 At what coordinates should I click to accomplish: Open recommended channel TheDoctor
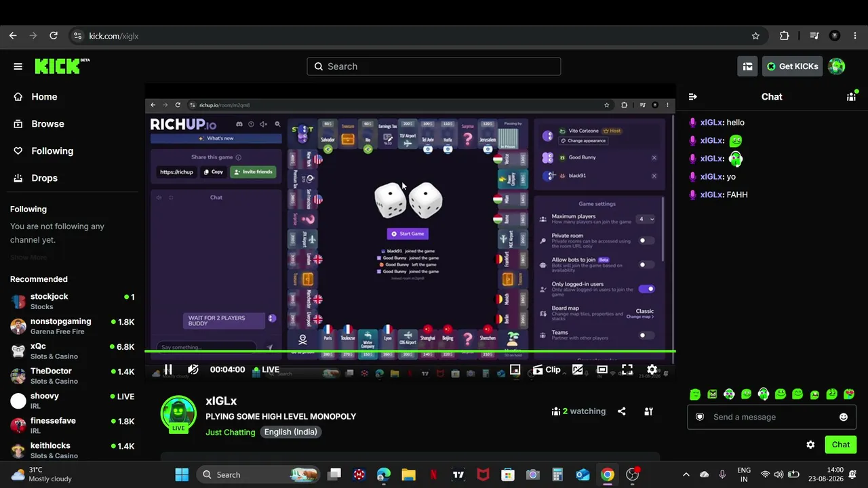click(72, 376)
